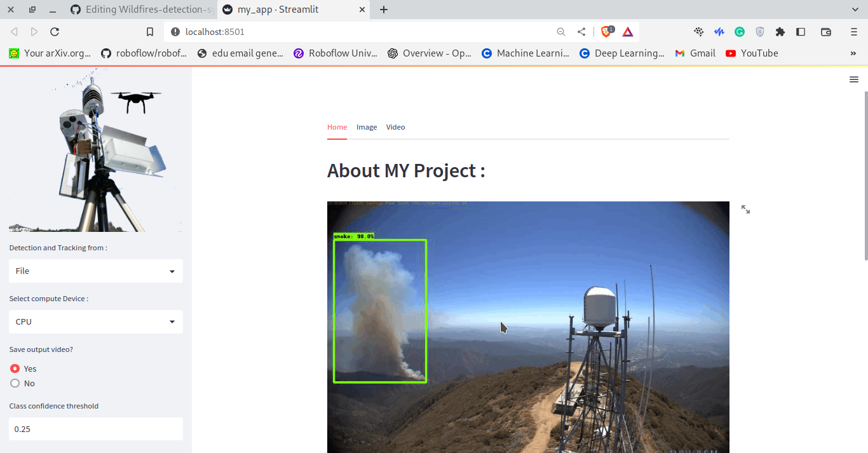Expand the smoke detection image to fullscreen

(745, 208)
